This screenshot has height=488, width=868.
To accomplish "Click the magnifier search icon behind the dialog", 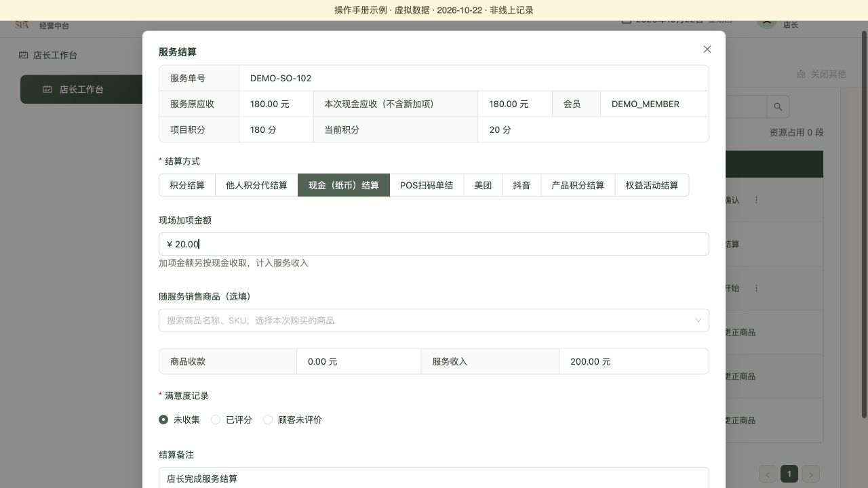I will [x=778, y=106].
